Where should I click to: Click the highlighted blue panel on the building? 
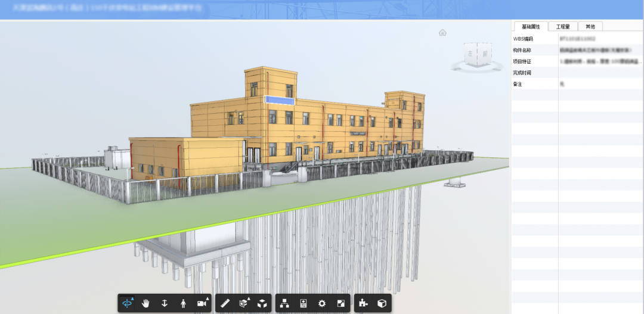[280, 100]
